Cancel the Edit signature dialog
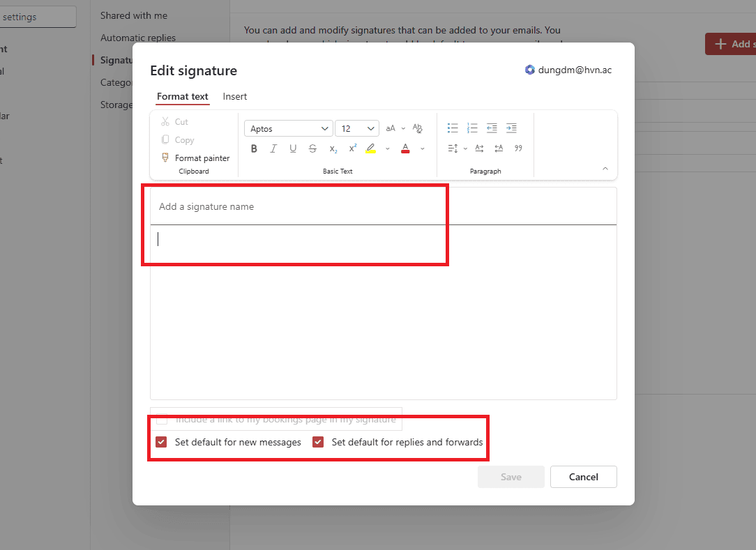756x550 pixels. (x=584, y=477)
